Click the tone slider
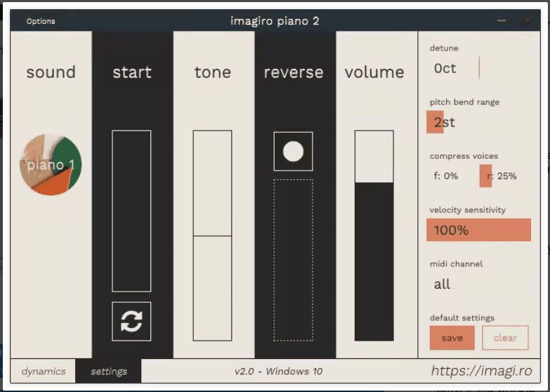550x392 pixels. [x=212, y=235]
